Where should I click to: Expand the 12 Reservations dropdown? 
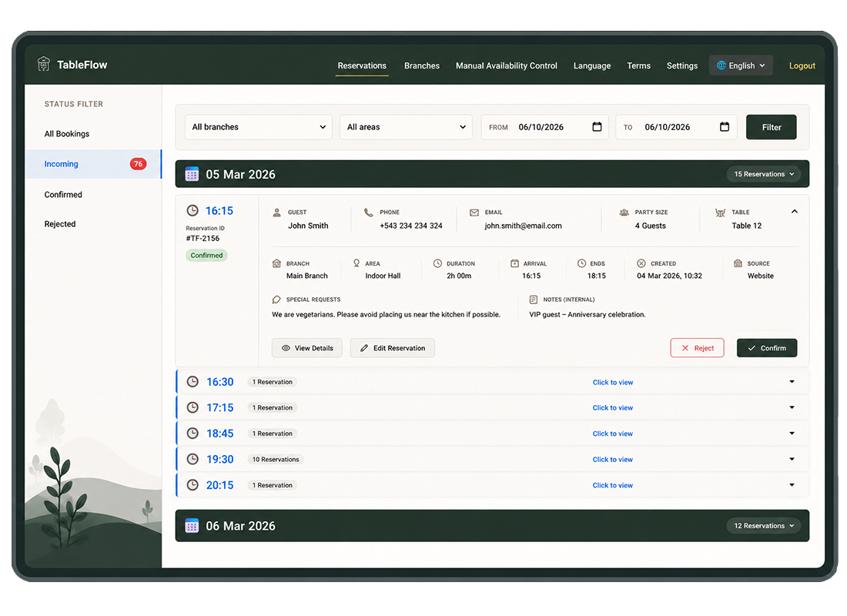coord(764,526)
